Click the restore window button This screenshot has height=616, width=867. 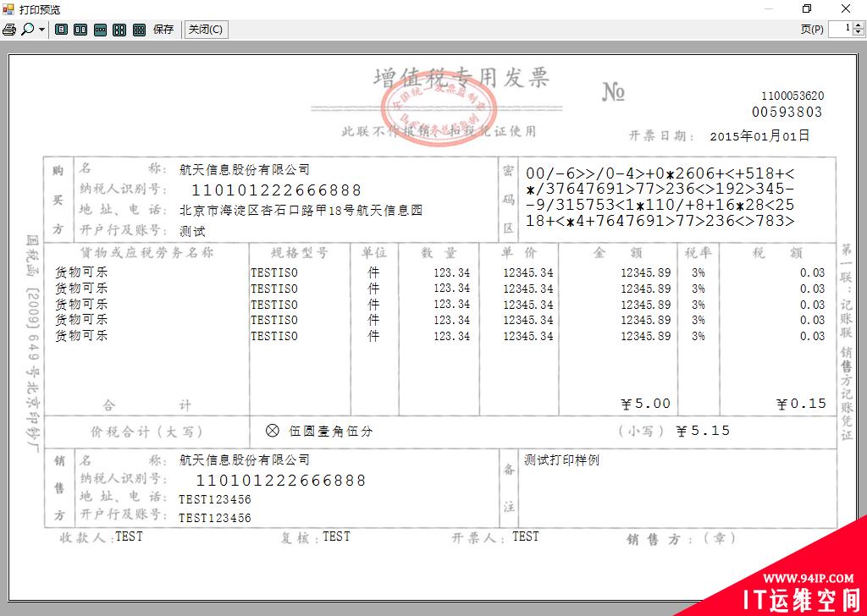tap(806, 8)
